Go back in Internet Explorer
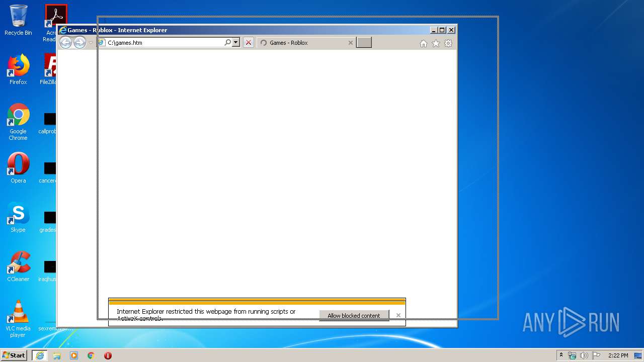The image size is (644, 362). tap(65, 43)
